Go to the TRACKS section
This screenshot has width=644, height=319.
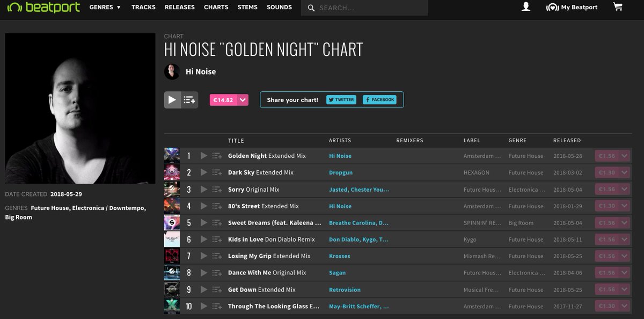(143, 7)
